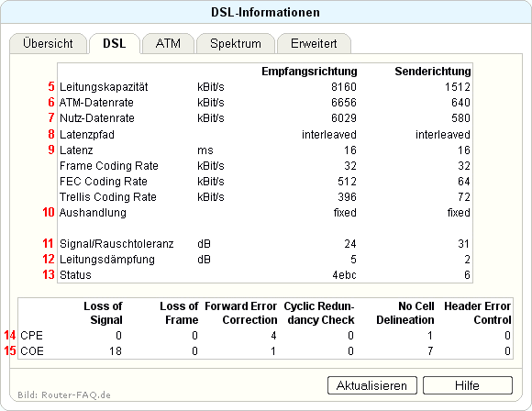The image size is (532, 411).
Task: Open the Spektrum tab
Action: click(x=236, y=43)
